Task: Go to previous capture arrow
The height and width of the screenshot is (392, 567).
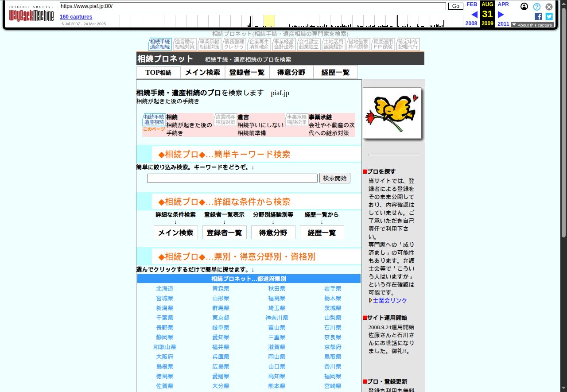Action: pos(474,15)
